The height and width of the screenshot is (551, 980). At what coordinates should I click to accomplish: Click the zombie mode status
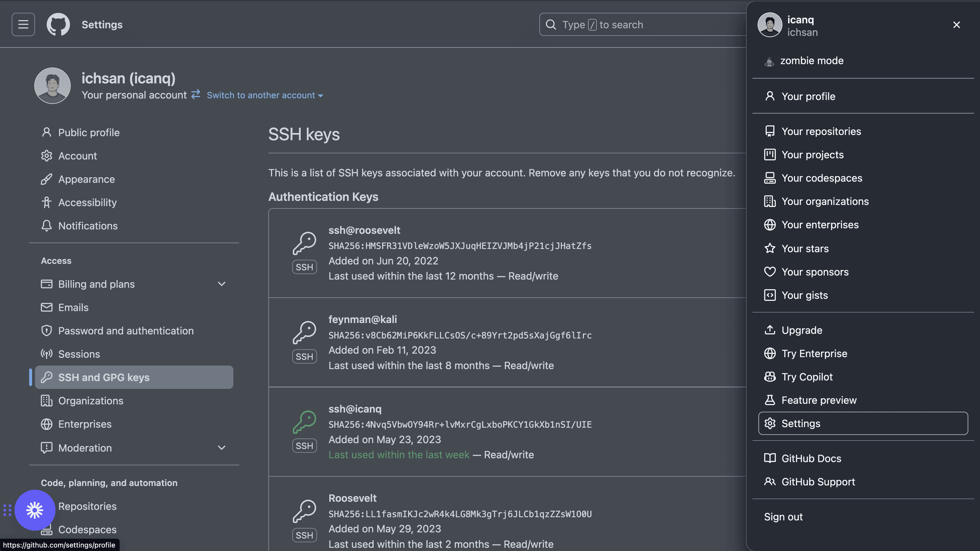point(811,61)
